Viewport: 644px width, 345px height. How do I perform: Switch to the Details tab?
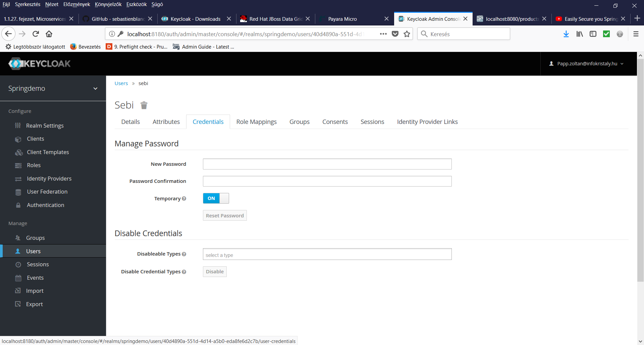click(x=130, y=122)
